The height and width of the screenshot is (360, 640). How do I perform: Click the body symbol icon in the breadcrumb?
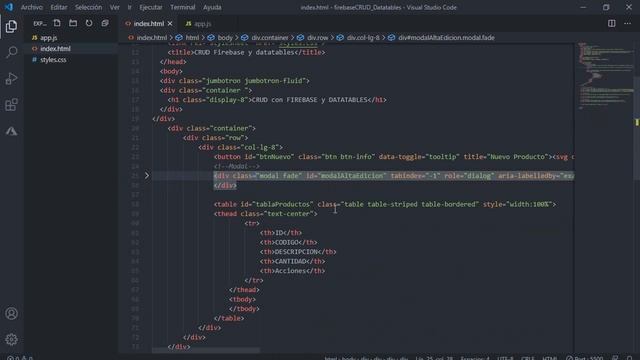(211, 38)
